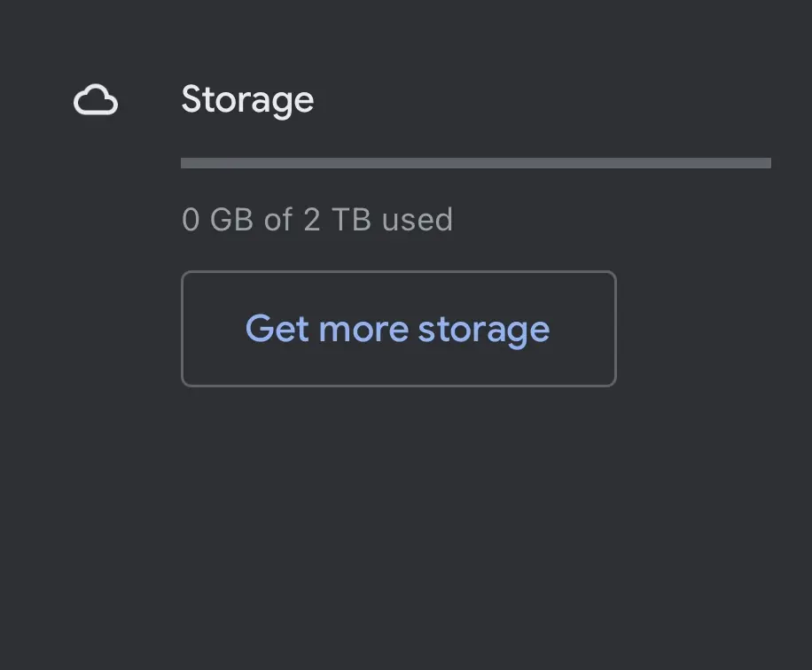Viewport: 812px width, 670px height.
Task: Click the Get more storage button
Action: point(399,329)
